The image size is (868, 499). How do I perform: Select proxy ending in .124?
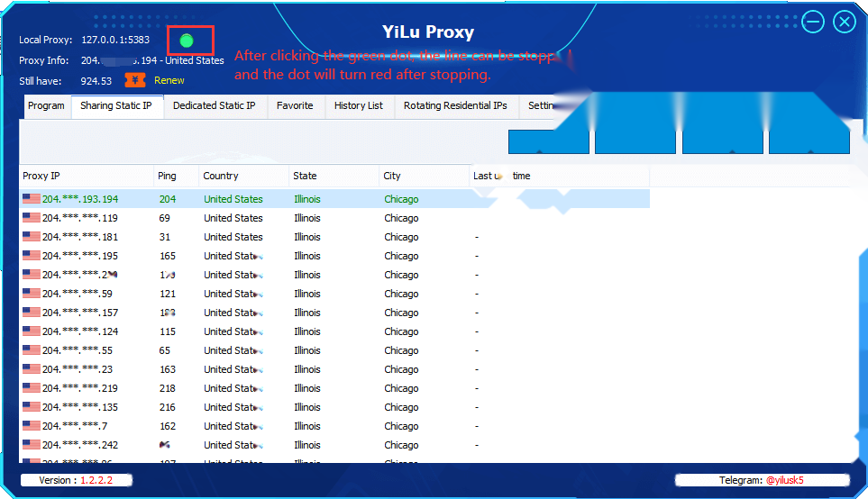pyautogui.click(x=334, y=331)
